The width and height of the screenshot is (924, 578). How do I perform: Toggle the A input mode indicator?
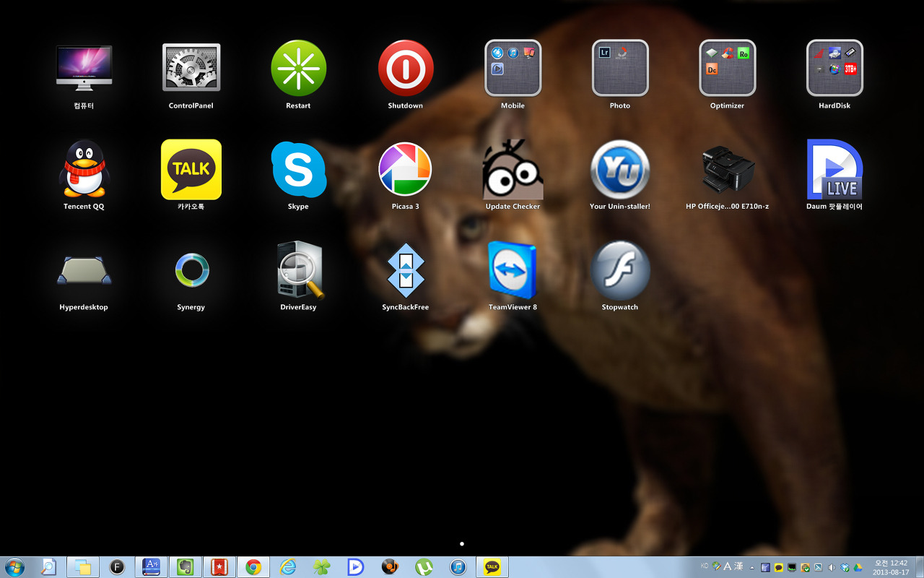(x=728, y=566)
